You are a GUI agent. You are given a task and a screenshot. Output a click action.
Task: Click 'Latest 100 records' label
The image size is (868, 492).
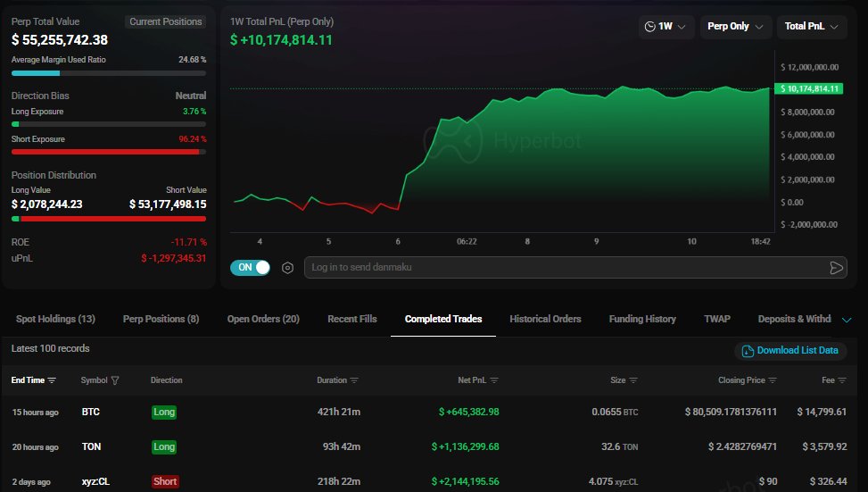(50, 348)
